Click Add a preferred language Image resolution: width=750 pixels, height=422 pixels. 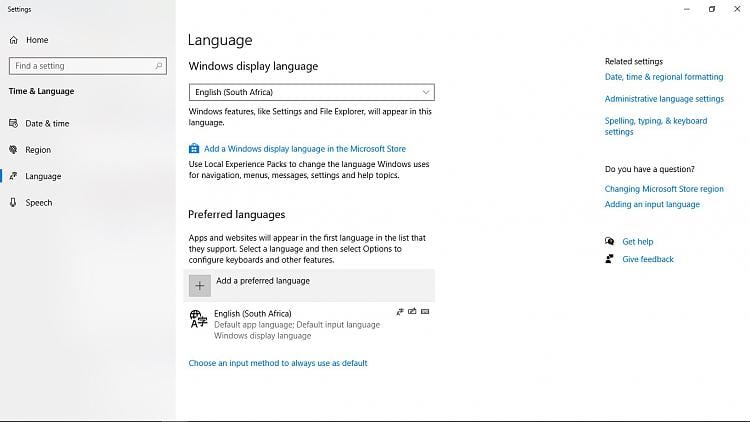309,286
